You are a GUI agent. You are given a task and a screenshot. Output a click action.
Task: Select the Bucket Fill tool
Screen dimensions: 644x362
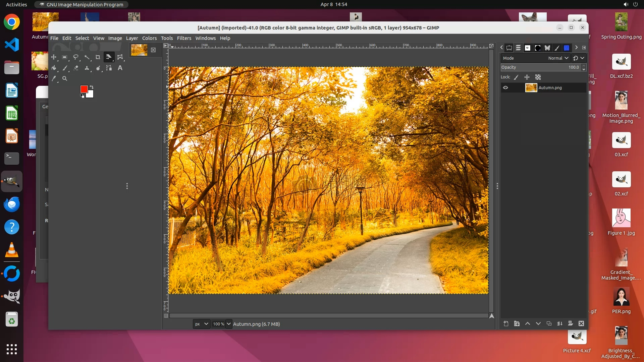pos(54,68)
